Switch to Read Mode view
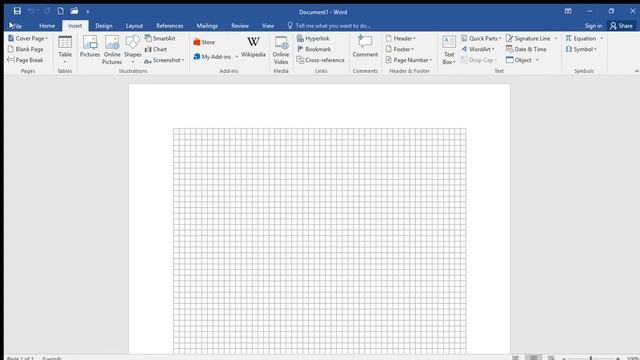Viewport: 640px width, 360px height. [516, 358]
